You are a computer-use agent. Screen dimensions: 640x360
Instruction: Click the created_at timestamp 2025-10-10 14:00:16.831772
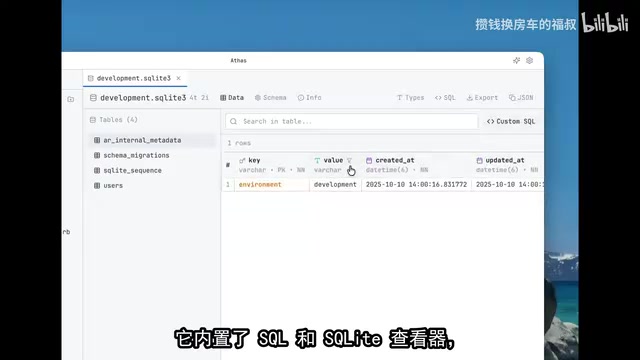416,184
